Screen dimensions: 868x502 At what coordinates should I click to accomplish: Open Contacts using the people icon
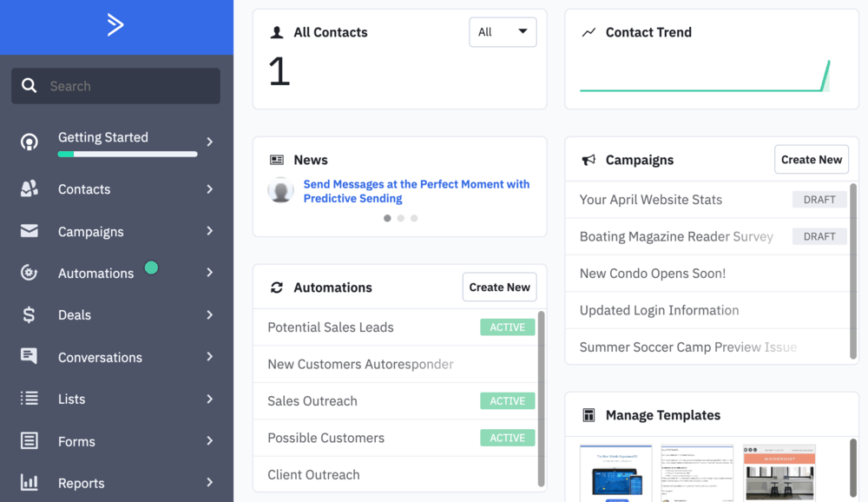pos(30,188)
